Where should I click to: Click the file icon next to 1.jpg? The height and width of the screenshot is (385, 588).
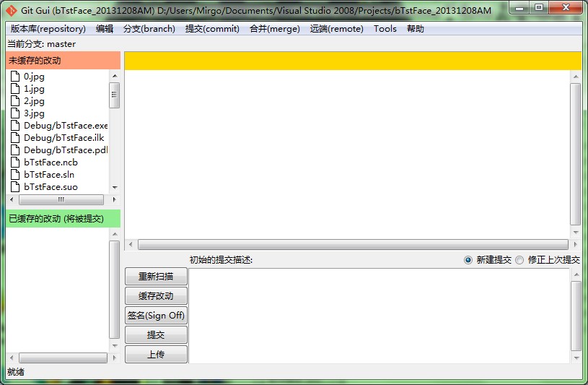pos(15,89)
